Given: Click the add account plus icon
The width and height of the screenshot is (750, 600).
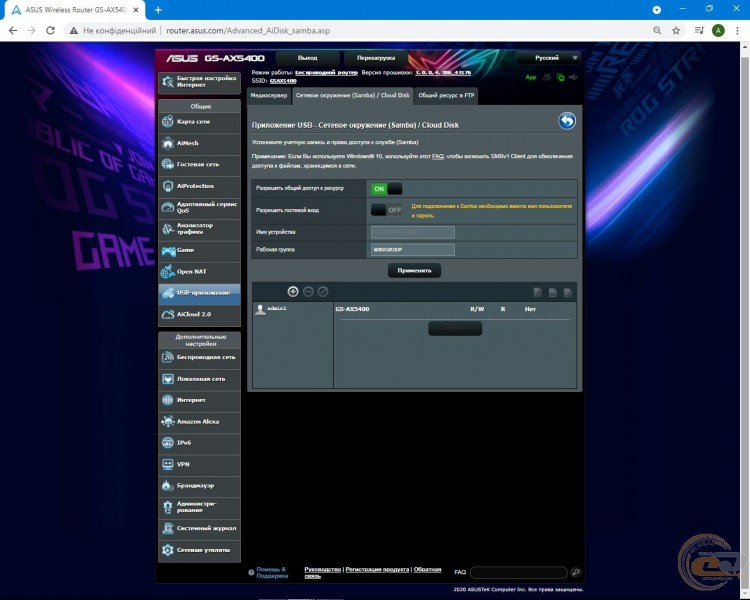Looking at the screenshot, I should [x=293, y=291].
